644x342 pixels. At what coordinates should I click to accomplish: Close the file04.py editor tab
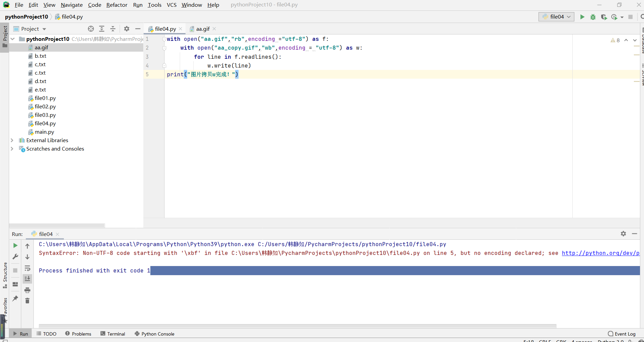(x=180, y=29)
